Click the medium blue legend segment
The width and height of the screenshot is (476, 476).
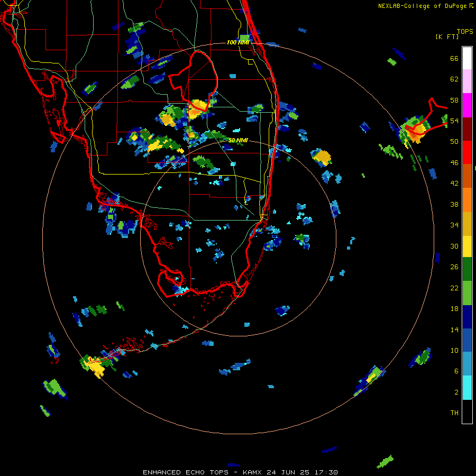coord(467,340)
